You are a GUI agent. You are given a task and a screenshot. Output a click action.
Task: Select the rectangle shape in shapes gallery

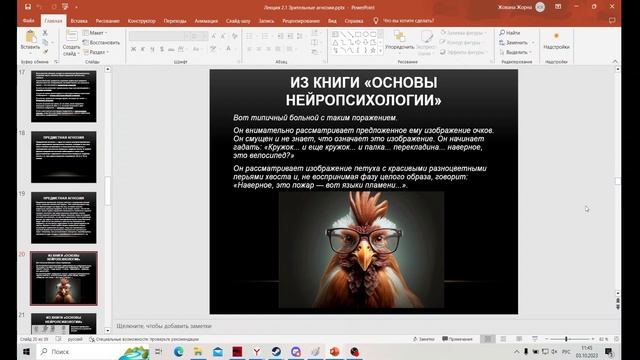358,34
